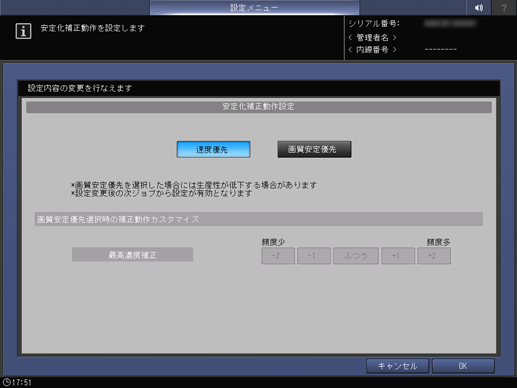Select 画質安定優先 mode
Image resolution: width=517 pixels, height=388 pixels.
tap(314, 149)
